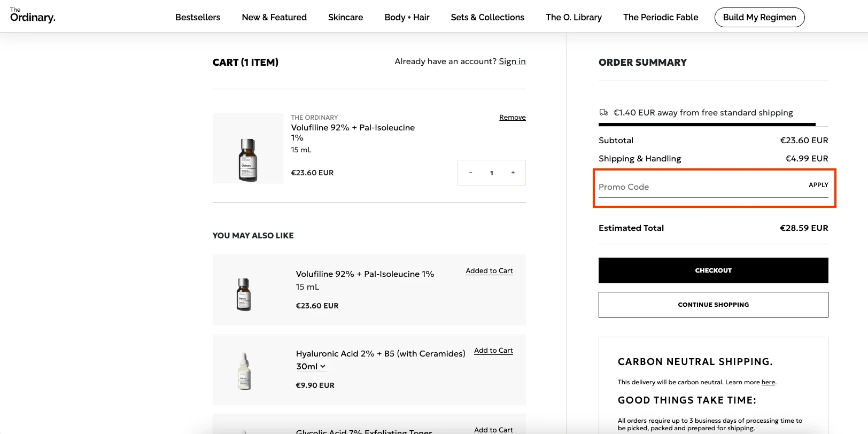Click the Promo Code input field
Image resolution: width=868 pixels, height=434 pixels.
pyautogui.click(x=700, y=187)
